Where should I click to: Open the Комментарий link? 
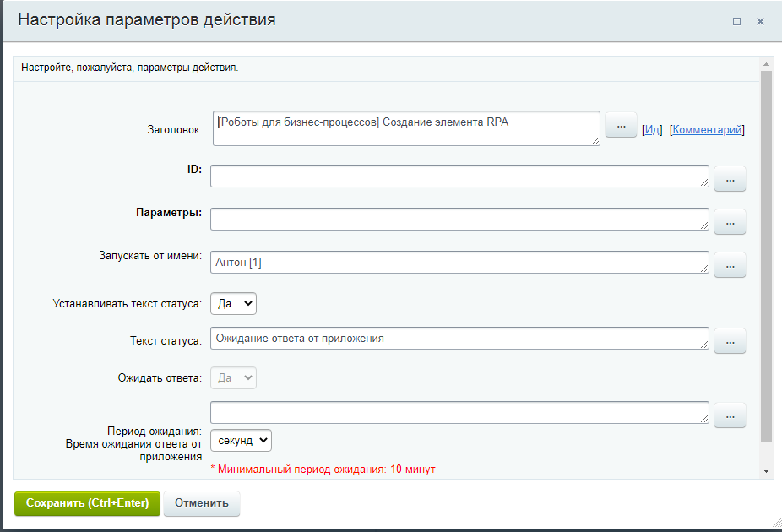[x=707, y=130]
